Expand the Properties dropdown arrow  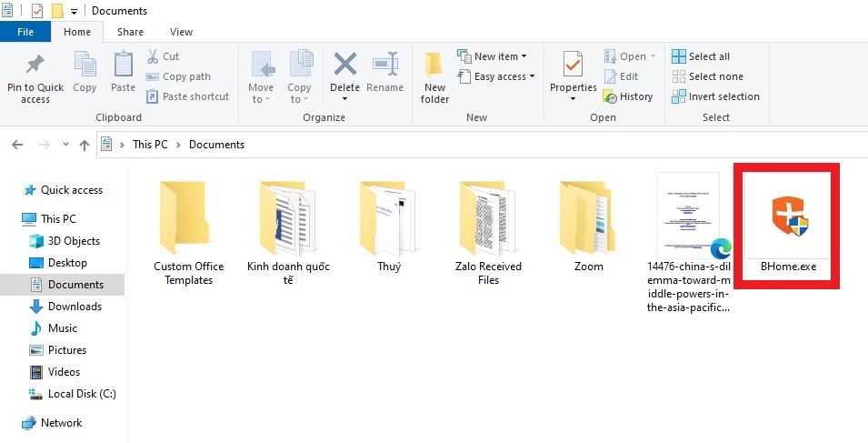click(x=573, y=100)
